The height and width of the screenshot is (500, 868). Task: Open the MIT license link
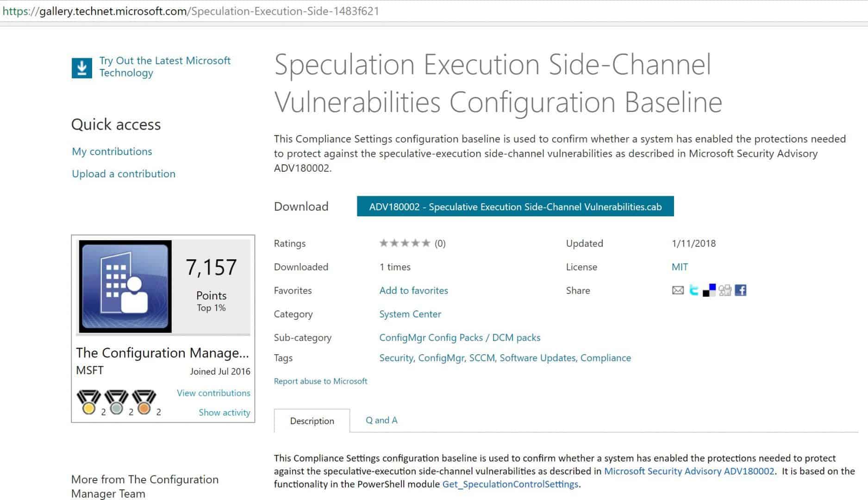click(680, 267)
